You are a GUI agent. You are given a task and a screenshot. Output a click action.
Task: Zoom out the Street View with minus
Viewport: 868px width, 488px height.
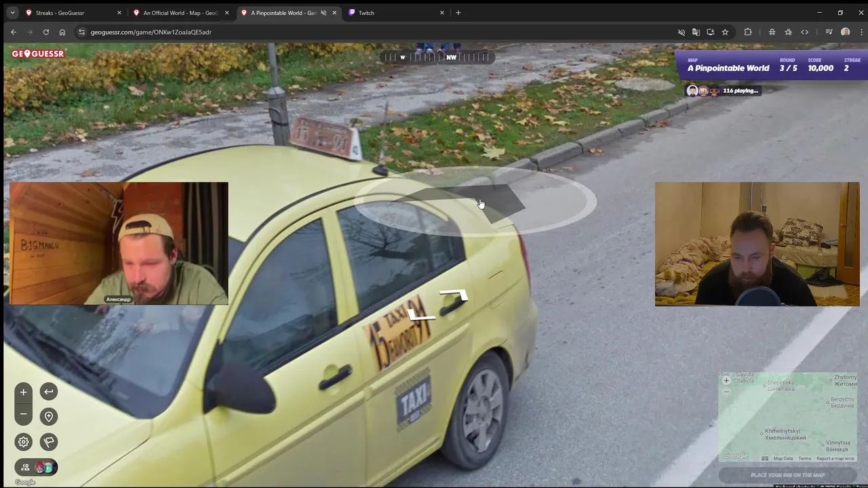(x=23, y=414)
